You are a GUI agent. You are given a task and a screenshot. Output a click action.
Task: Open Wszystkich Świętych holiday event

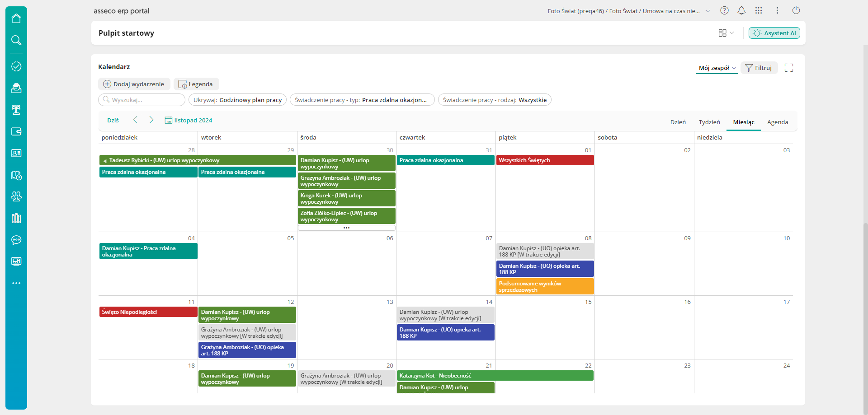(x=545, y=160)
